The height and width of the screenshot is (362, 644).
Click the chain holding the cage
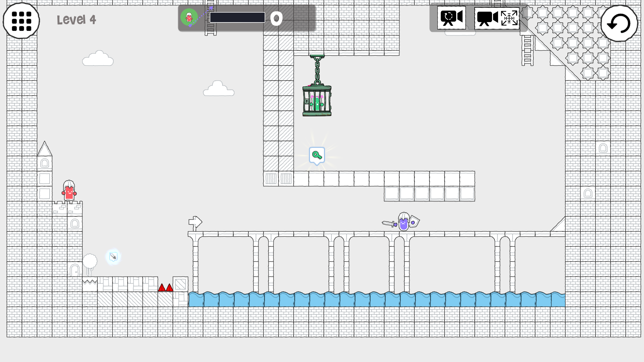point(317,70)
